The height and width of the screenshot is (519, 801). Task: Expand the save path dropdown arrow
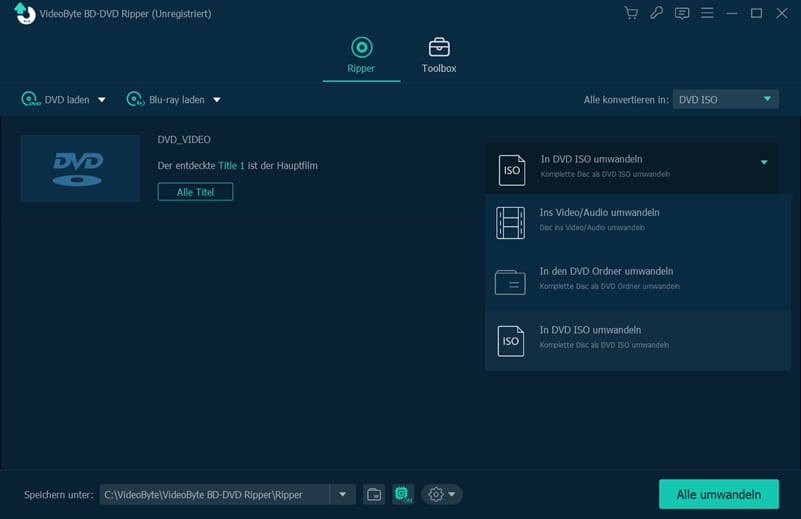coord(343,494)
